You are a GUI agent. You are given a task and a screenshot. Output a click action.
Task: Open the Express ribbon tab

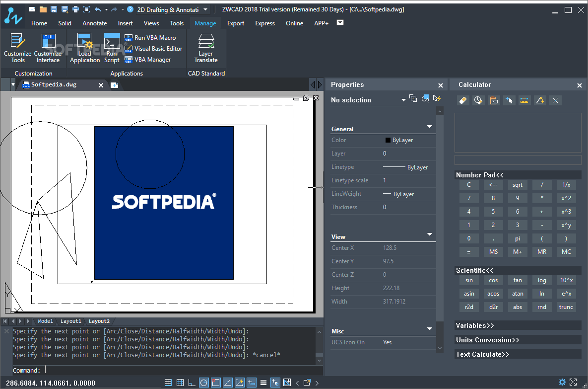coord(265,23)
